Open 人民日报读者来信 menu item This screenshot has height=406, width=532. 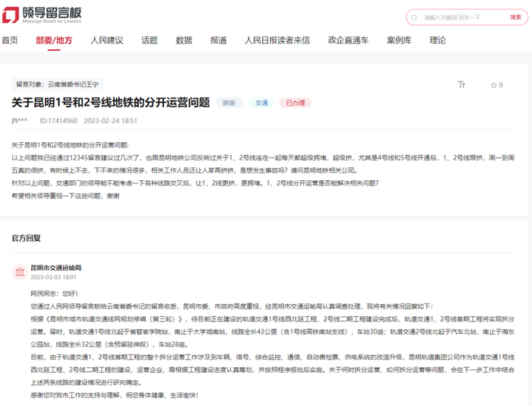tap(277, 40)
